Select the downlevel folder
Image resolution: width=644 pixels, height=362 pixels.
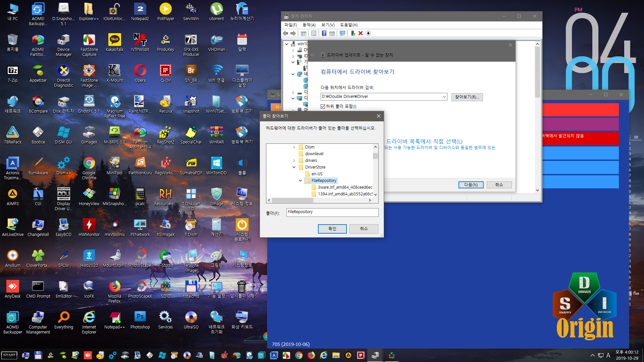pyautogui.click(x=314, y=154)
